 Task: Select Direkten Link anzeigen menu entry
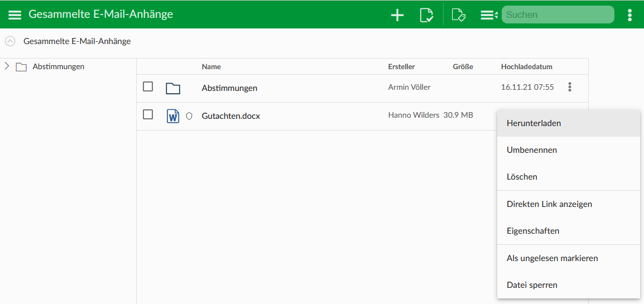point(569,204)
